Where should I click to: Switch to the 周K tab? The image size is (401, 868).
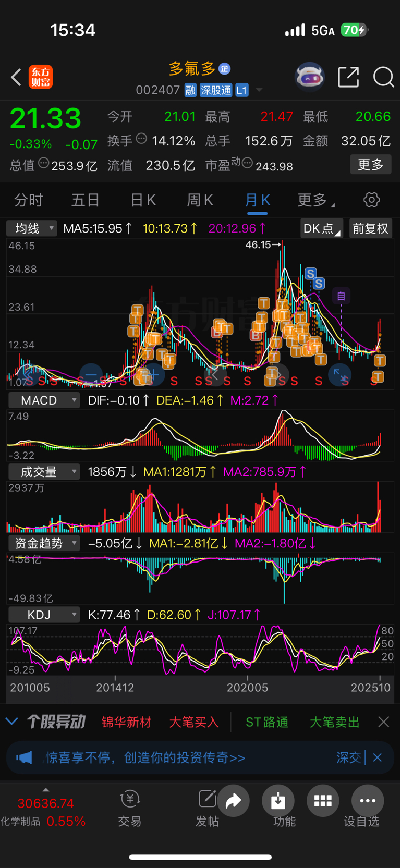click(200, 200)
